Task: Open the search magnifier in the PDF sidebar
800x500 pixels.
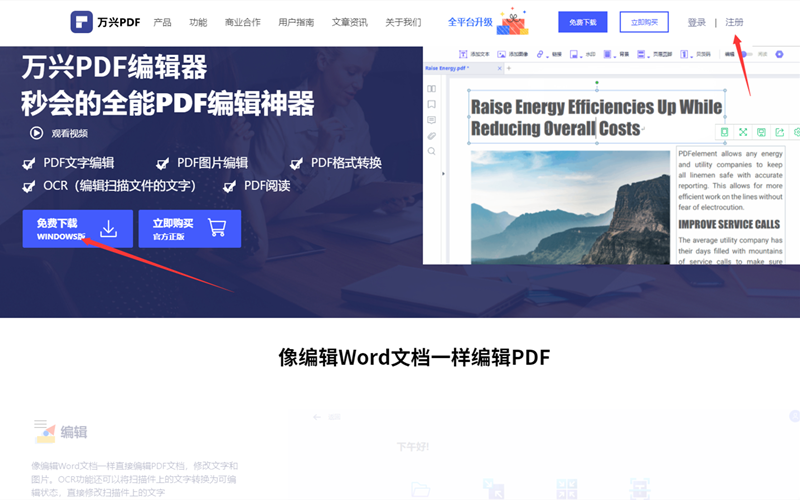Action: pyautogui.click(x=432, y=151)
